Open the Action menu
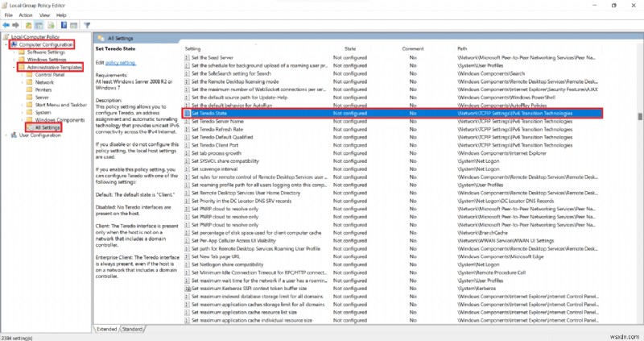 tap(26, 15)
